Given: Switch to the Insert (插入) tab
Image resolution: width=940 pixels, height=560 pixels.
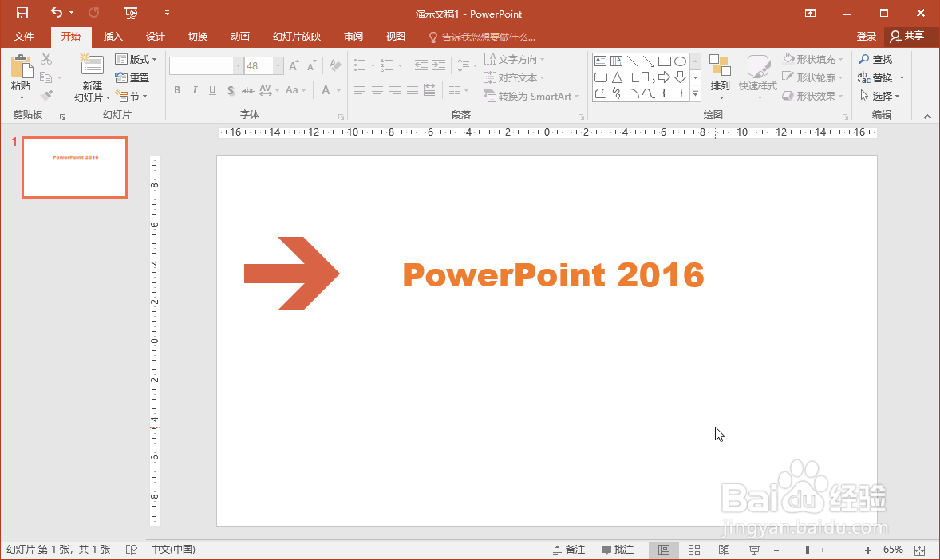Looking at the screenshot, I should [113, 37].
